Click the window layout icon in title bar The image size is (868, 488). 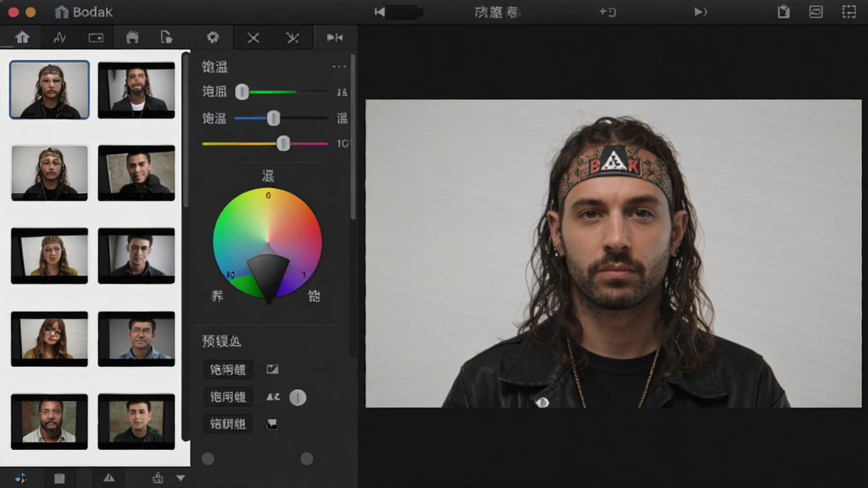coord(815,12)
